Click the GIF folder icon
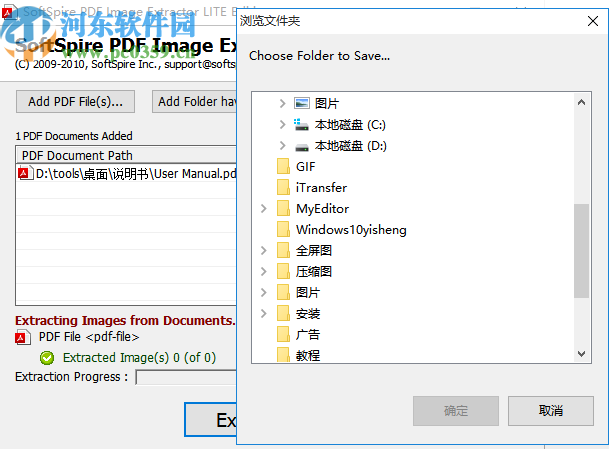The height and width of the screenshot is (449, 609). [x=284, y=167]
